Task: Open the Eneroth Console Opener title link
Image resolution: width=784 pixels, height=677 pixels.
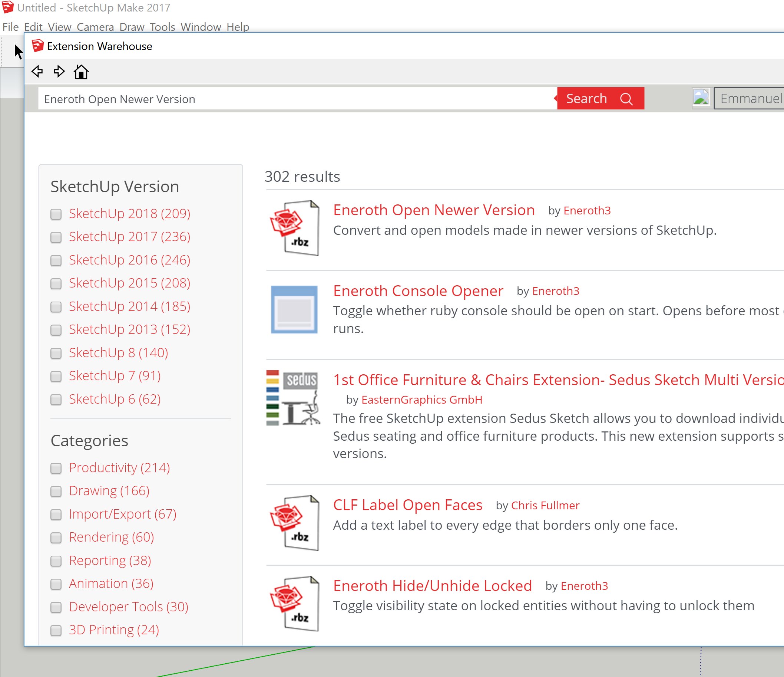Action: click(418, 291)
